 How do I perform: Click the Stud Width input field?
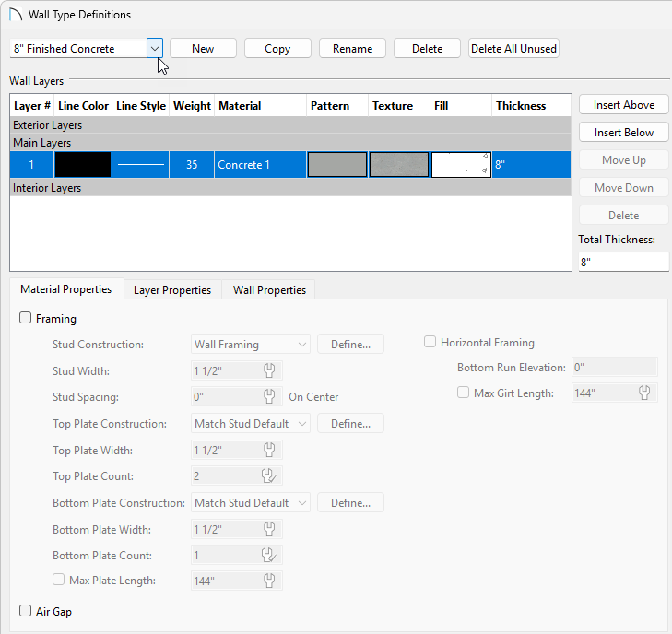[237, 370]
